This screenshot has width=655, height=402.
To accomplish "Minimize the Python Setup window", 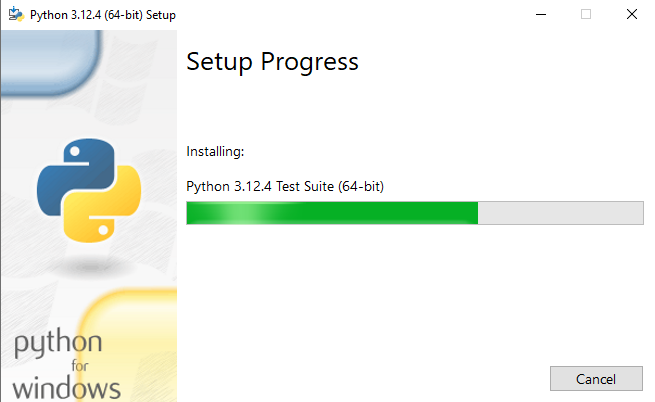I will (541, 15).
